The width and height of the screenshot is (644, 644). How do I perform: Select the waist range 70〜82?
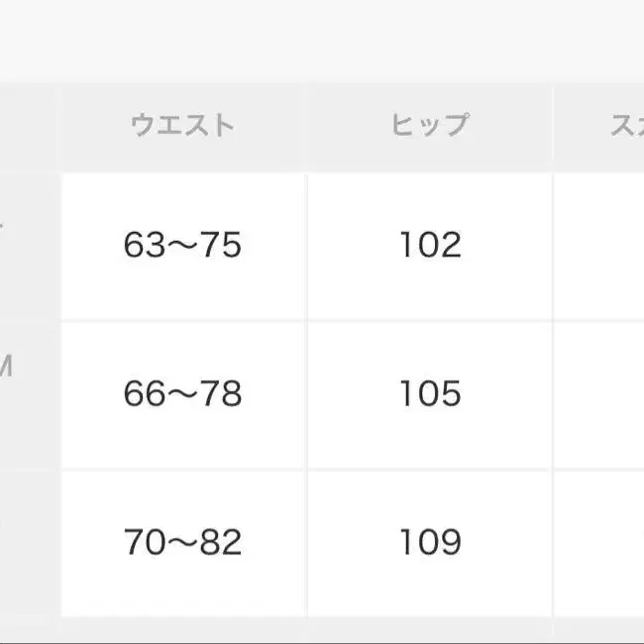183,543
